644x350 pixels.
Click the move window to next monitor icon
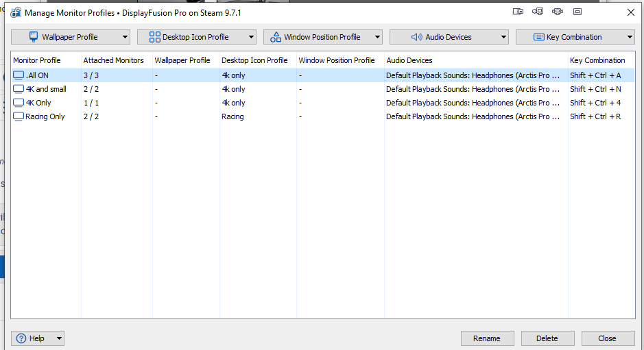538,12
